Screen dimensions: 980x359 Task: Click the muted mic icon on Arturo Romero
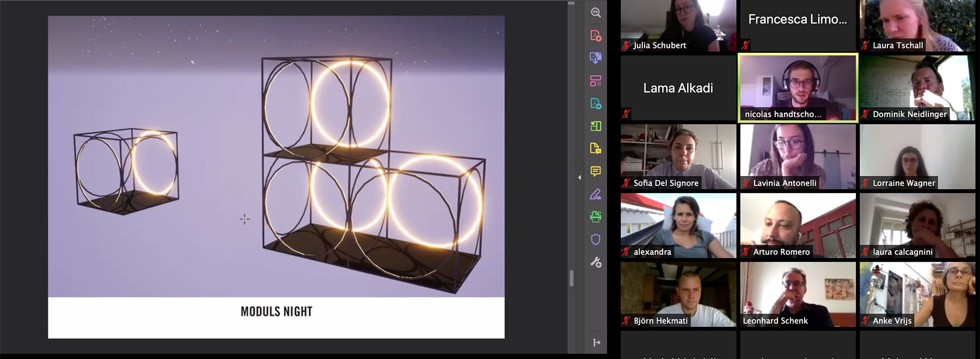click(746, 252)
